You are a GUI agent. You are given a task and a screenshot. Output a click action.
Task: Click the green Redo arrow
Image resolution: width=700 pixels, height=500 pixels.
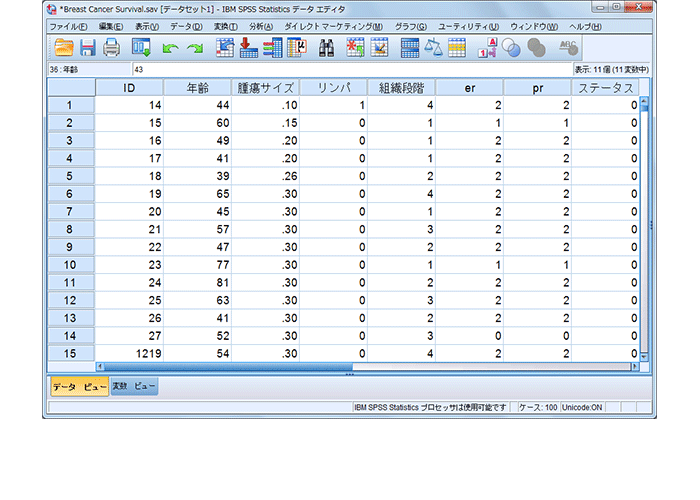pos(195,48)
